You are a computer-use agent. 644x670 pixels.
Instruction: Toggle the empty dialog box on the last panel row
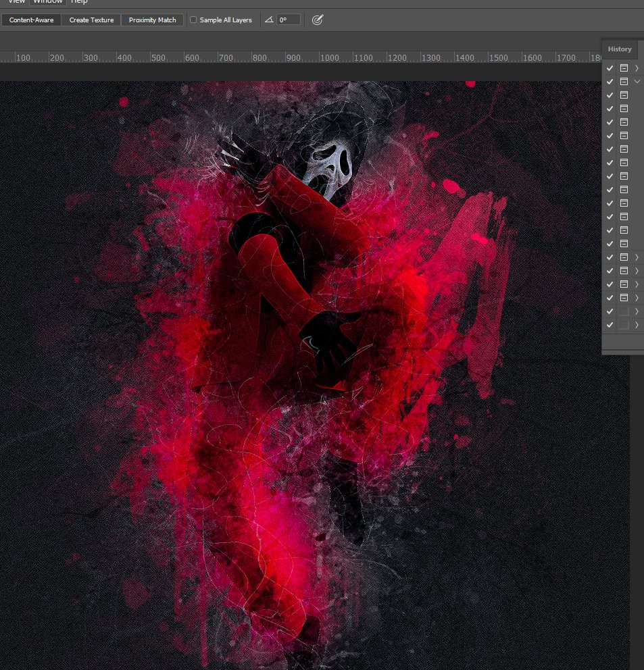pyautogui.click(x=624, y=325)
